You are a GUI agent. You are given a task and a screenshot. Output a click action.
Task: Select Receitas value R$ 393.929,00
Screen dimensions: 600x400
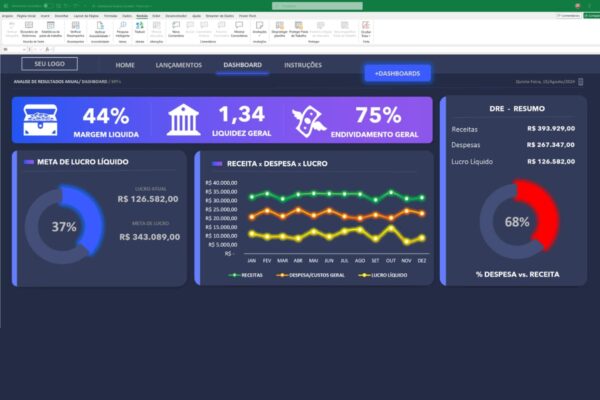tap(551, 129)
